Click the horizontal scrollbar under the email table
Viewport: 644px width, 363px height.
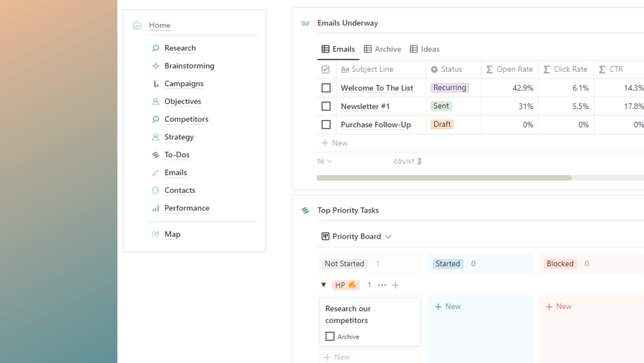pyautogui.click(x=444, y=177)
